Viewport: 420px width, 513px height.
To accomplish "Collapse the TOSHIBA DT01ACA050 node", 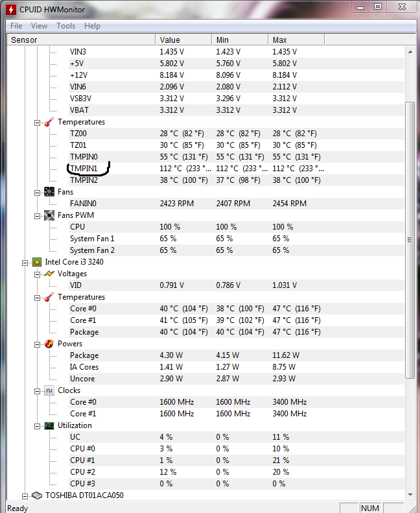I will [x=25, y=496].
